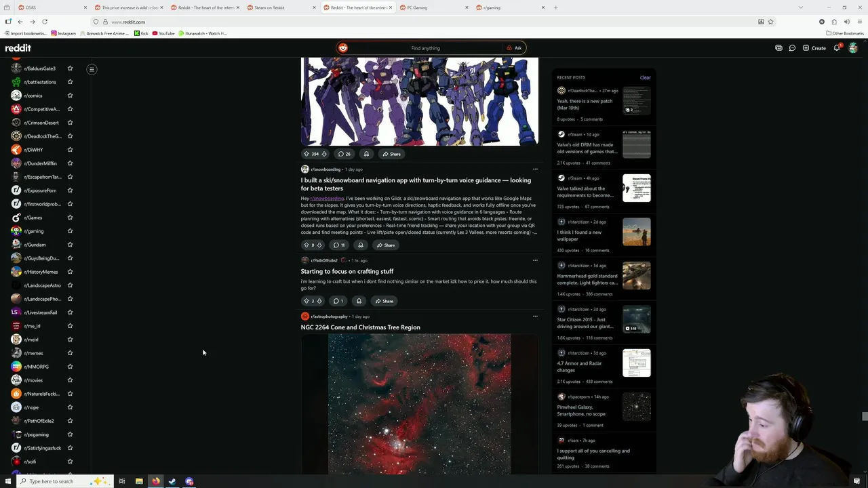Switch to the r/gaming browser tab
This screenshot has width=868, height=488.
coord(509,7)
